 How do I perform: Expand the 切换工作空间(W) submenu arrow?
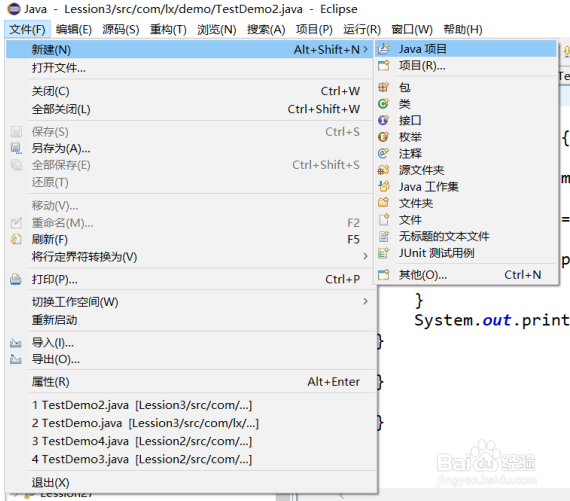365,301
